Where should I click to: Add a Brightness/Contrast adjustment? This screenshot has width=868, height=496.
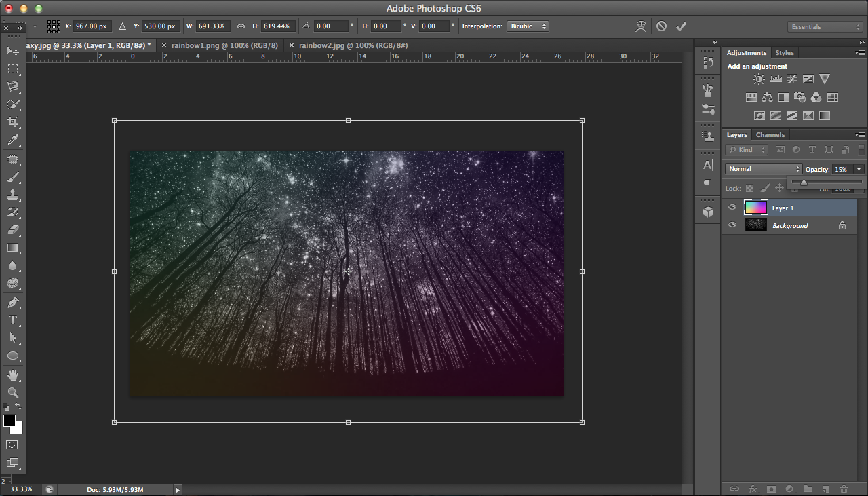(x=759, y=79)
